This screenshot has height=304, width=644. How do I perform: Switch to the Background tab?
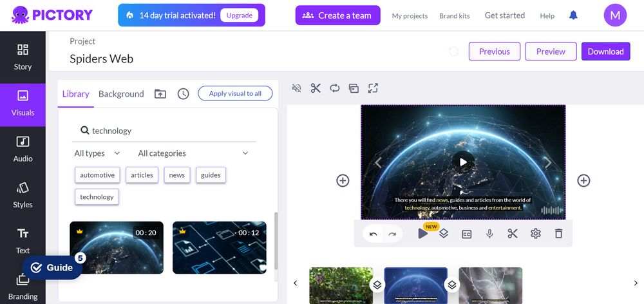pos(121,94)
